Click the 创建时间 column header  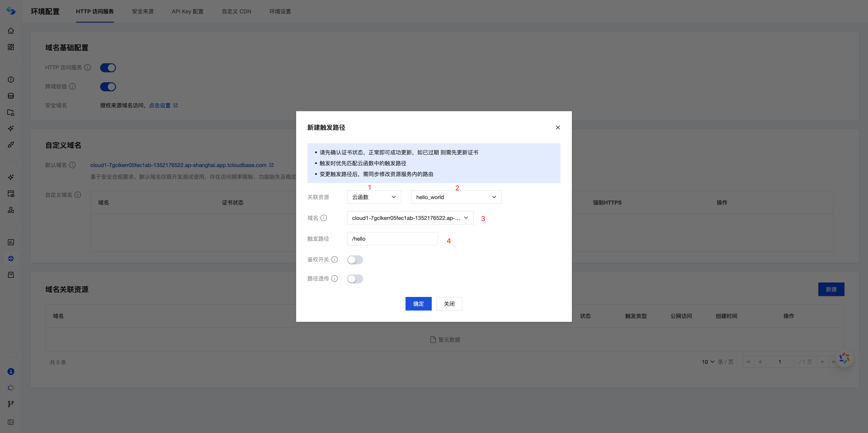tap(726, 316)
